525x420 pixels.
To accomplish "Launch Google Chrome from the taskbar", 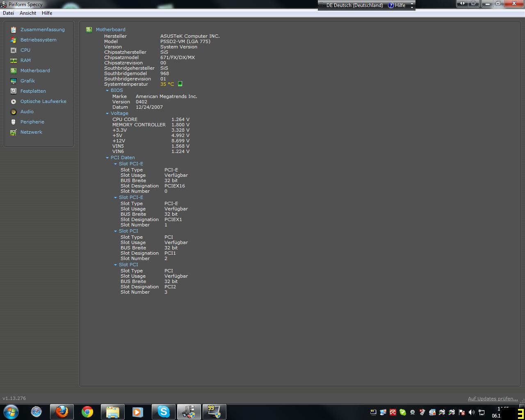I will [x=87, y=412].
